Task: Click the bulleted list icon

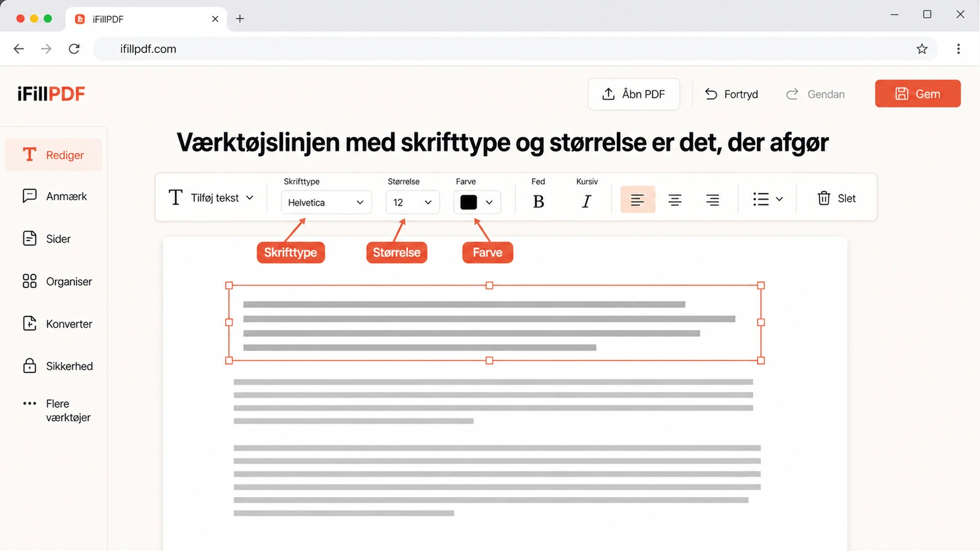Action: (761, 199)
